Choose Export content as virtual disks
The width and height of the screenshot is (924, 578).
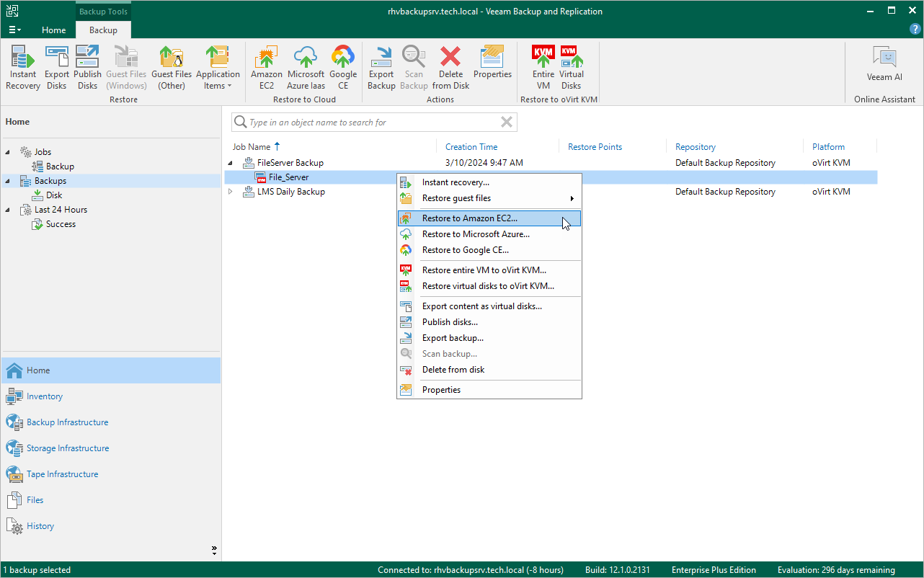tap(489, 306)
